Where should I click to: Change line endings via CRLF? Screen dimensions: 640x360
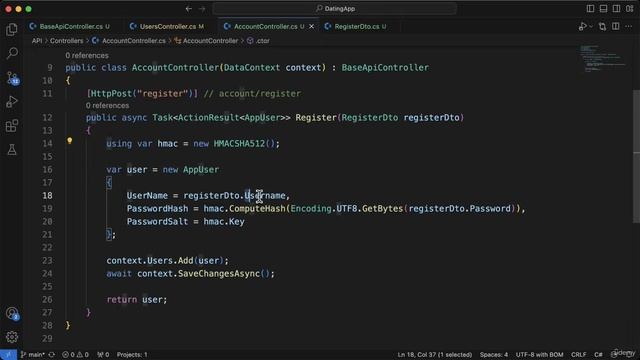coord(578,355)
